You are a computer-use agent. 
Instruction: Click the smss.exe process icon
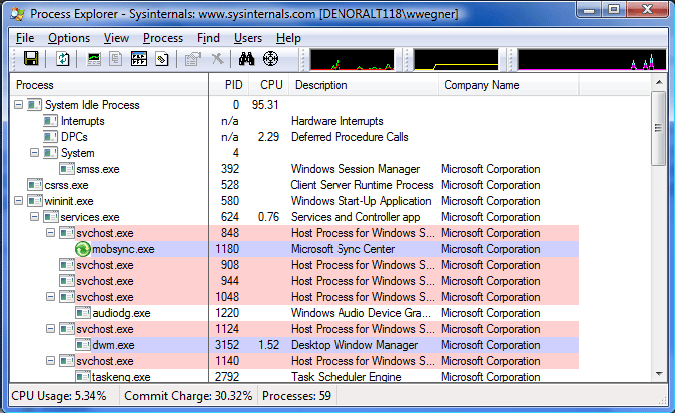coord(67,169)
